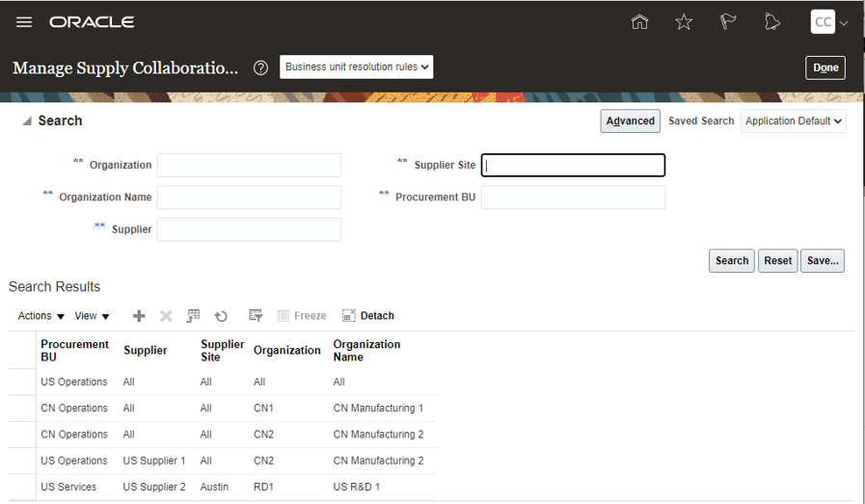Viewport: 865px width, 504px height.
Task: Sort by Supplier Site column header
Action: [x=223, y=351]
